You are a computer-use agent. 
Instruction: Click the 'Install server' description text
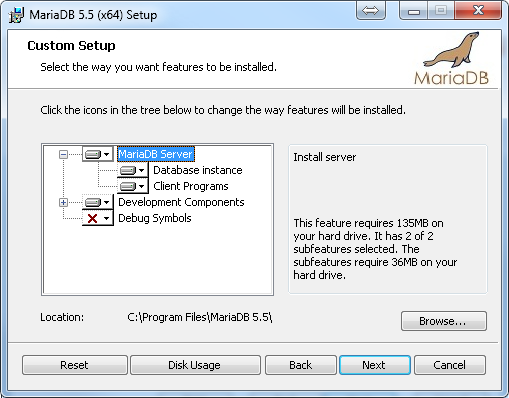coord(325,157)
